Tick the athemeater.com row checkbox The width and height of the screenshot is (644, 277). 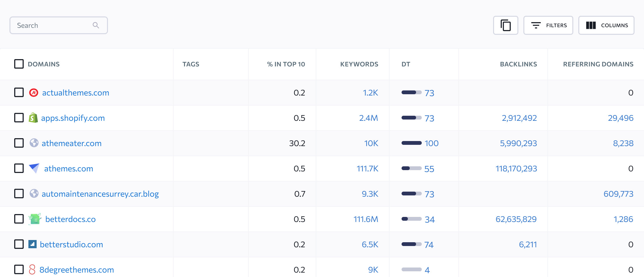point(19,143)
